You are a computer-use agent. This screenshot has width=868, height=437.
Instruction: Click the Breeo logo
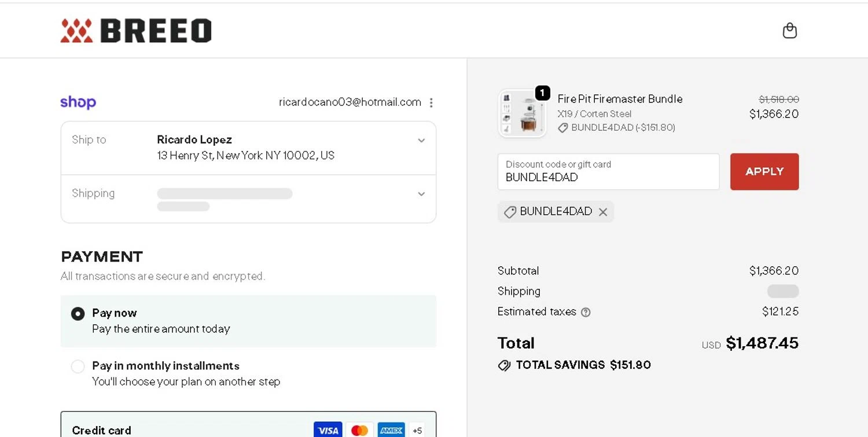tap(136, 31)
